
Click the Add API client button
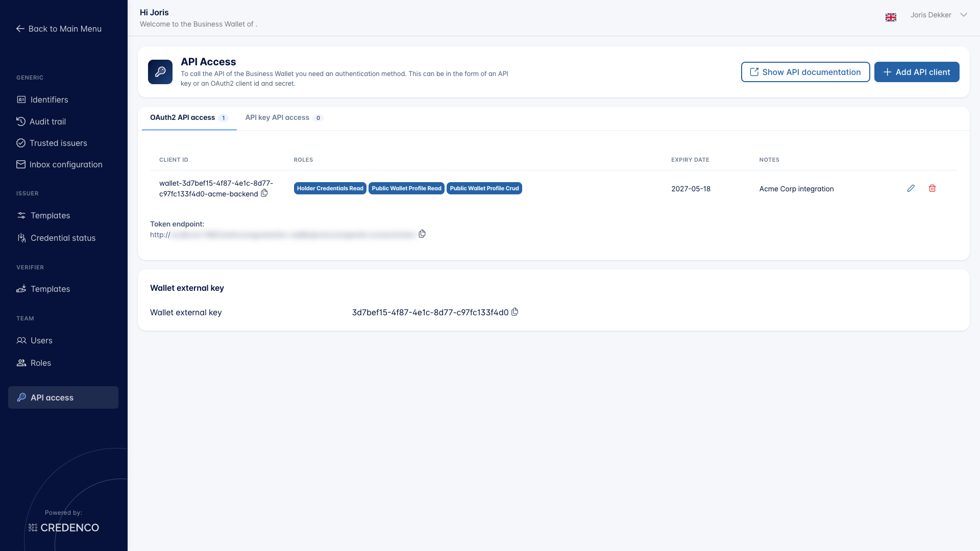point(916,72)
